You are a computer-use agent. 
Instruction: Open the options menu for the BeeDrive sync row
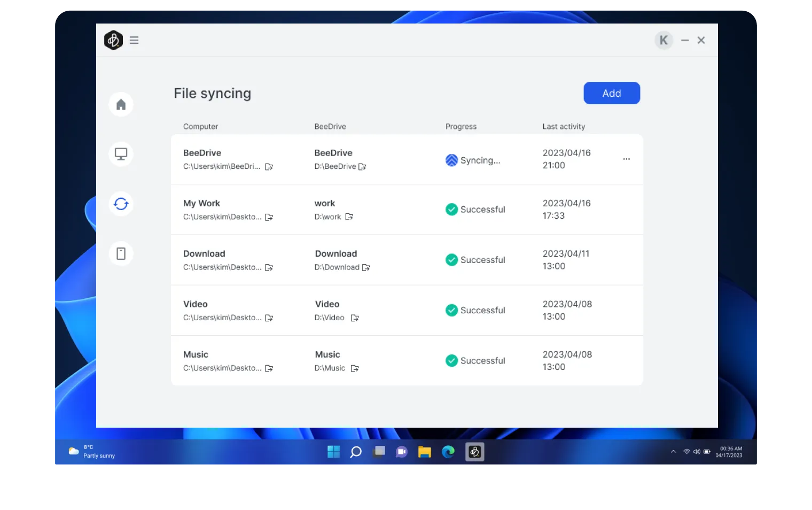[x=626, y=159]
